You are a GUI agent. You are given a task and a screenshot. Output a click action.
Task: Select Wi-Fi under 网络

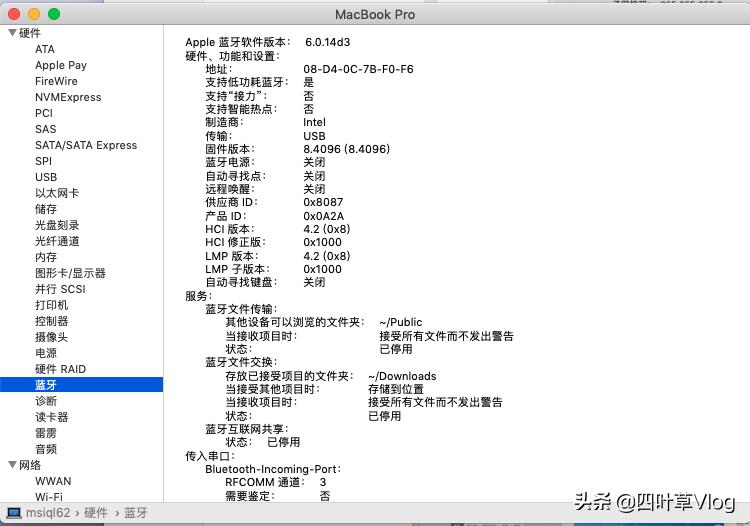point(49,497)
